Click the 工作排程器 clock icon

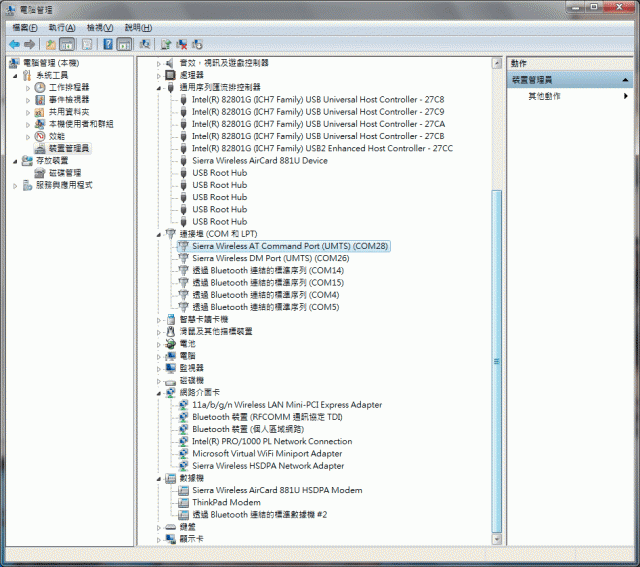tap(40, 87)
